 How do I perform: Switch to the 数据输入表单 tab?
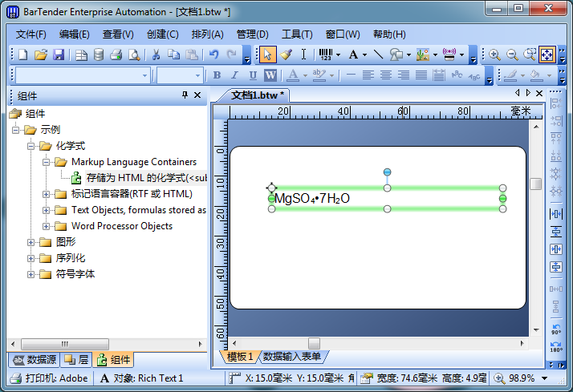tap(292, 357)
